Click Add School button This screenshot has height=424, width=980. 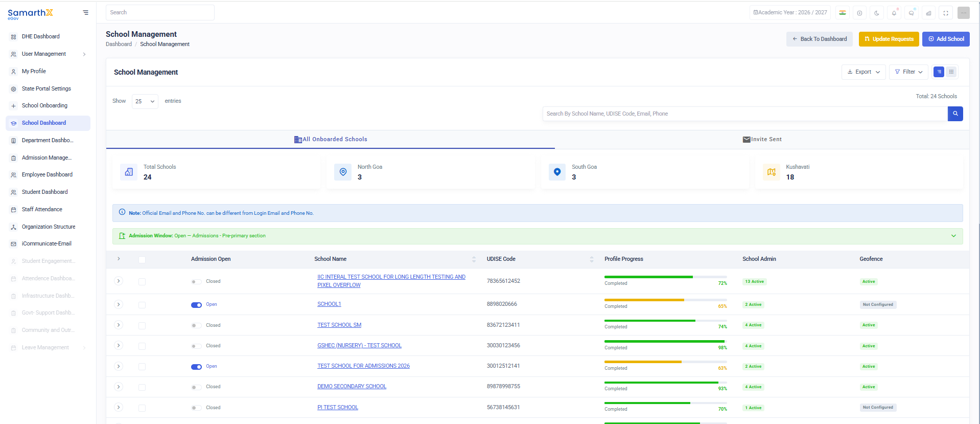coord(946,39)
